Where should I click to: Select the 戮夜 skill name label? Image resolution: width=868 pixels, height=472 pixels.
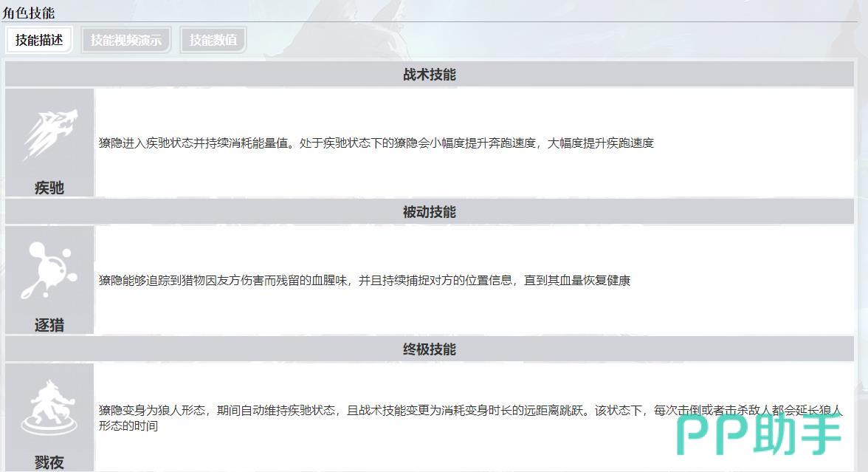tap(49, 462)
